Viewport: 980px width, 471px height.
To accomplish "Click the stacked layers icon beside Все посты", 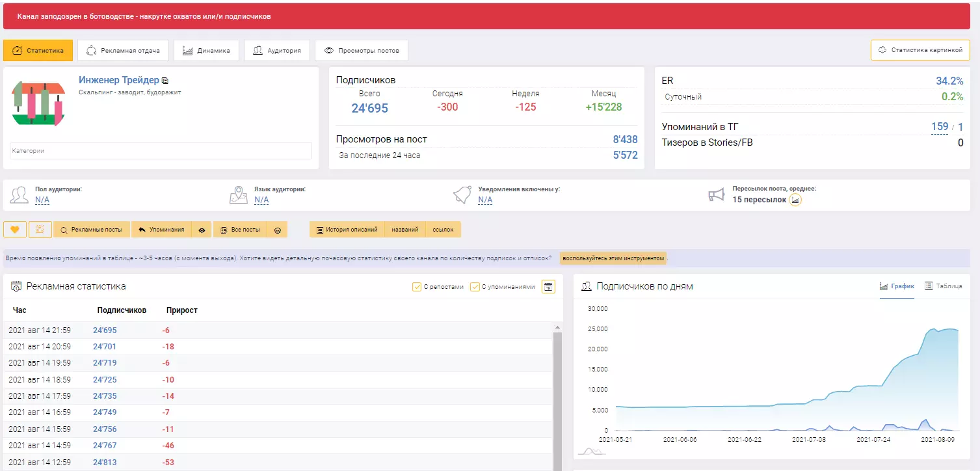I will click(x=277, y=230).
